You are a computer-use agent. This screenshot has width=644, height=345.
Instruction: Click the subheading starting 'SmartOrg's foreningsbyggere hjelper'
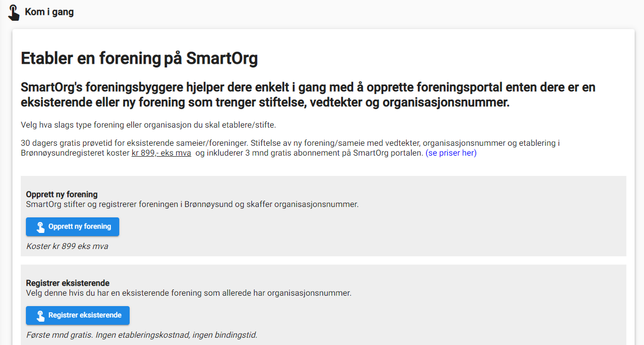click(x=308, y=94)
